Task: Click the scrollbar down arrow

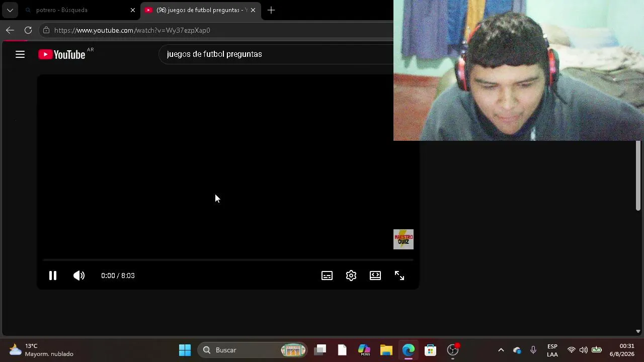Action: (638, 331)
